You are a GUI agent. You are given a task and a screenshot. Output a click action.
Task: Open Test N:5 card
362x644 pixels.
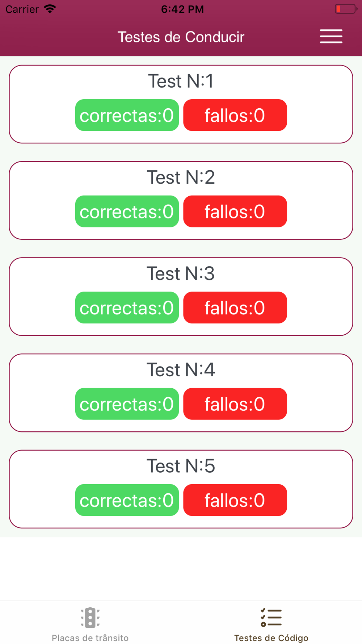click(181, 489)
